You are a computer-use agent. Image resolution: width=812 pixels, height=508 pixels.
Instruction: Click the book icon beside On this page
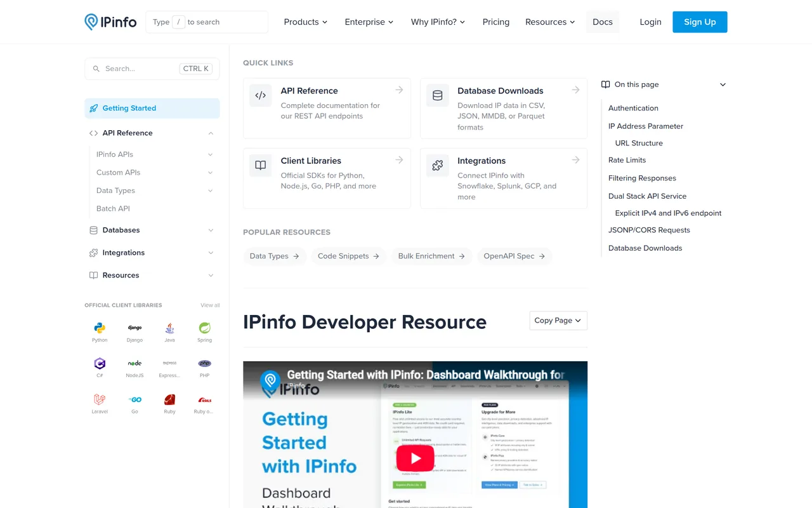(x=606, y=84)
